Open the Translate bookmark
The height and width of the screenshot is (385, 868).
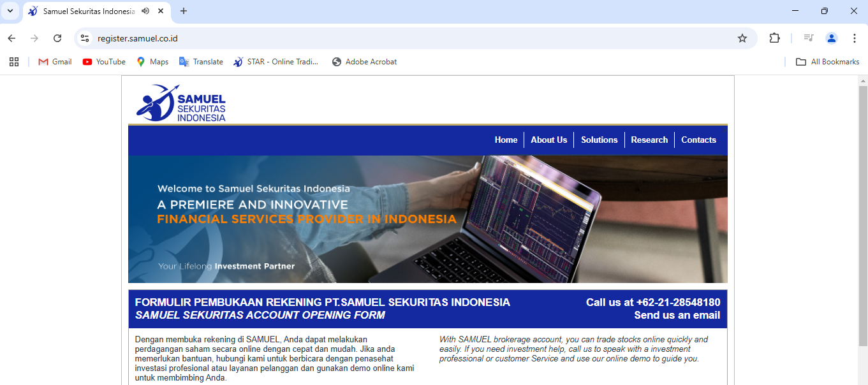click(x=201, y=62)
